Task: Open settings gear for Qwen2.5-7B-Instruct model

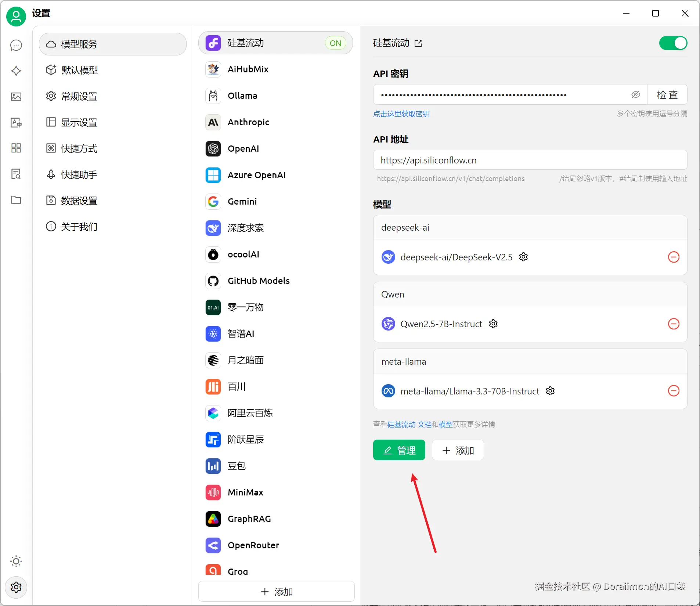Action: coord(493,324)
